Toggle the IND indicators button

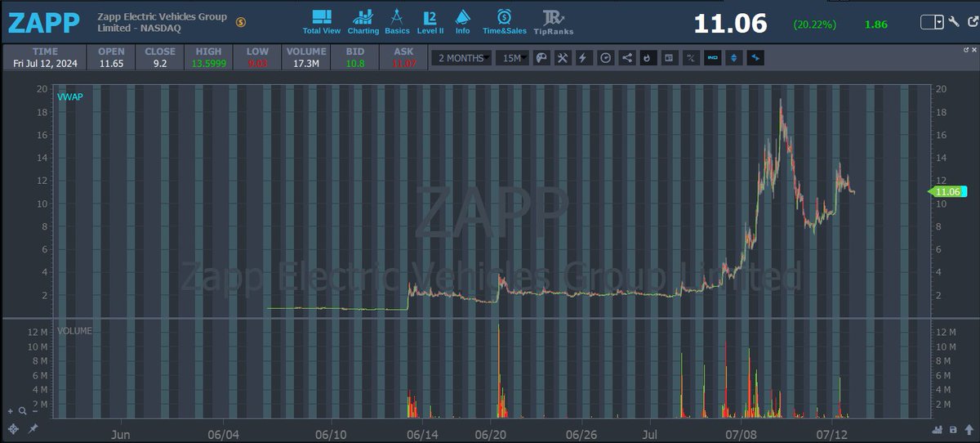point(711,57)
